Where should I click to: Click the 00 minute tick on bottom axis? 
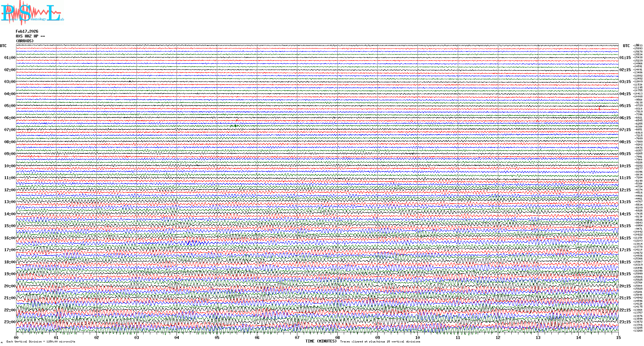(x=16, y=338)
